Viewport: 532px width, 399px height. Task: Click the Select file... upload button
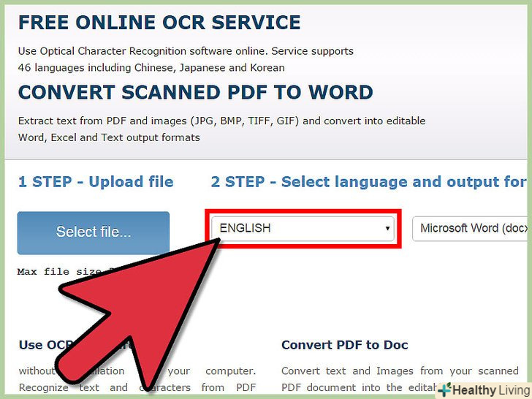pos(94,232)
